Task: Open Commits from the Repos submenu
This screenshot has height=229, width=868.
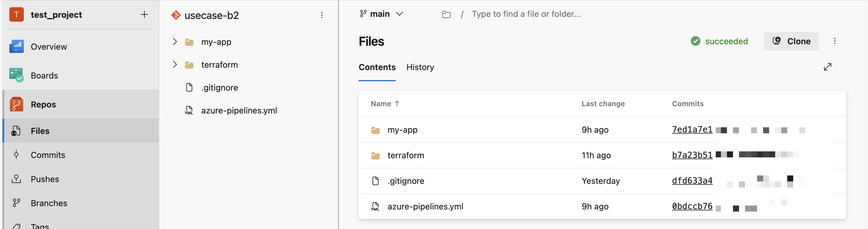Action: coord(48,155)
